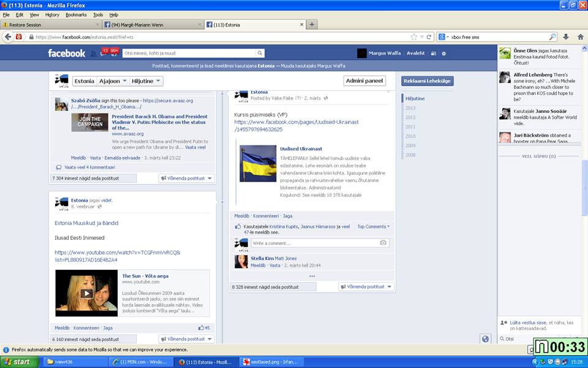This screenshot has width=588, height=368.
Task: Open the Tools menu
Action: point(98,15)
